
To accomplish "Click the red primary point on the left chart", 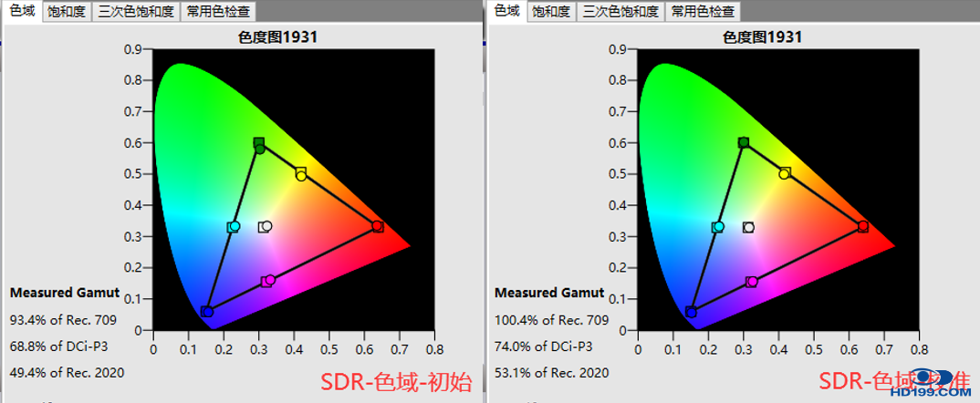I will (x=377, y=226).
